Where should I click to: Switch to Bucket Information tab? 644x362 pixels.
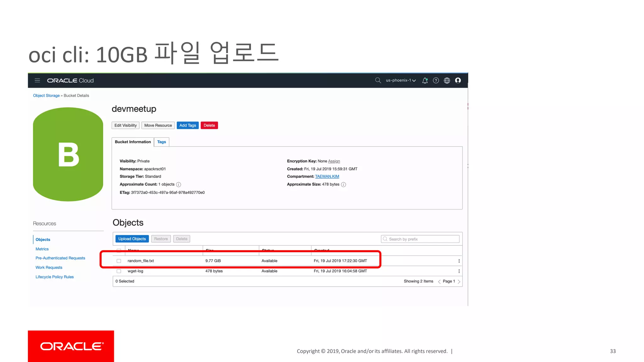(133, 142)
